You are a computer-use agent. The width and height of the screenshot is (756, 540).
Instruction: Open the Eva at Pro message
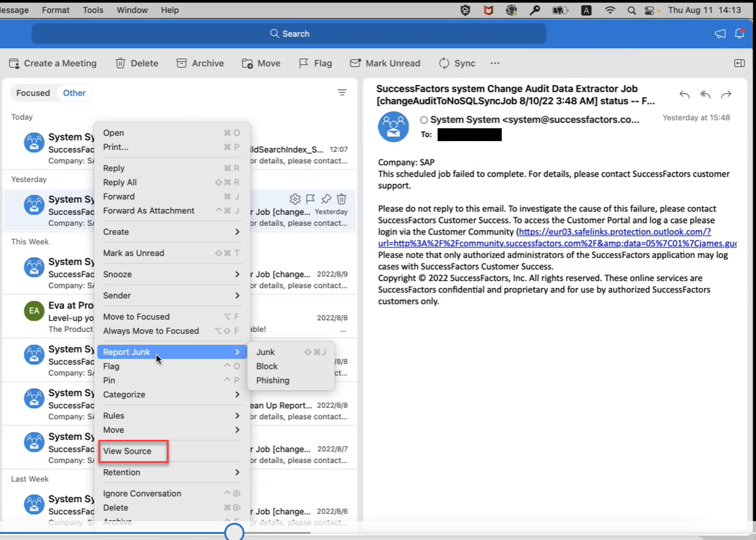click(x=180, y=316)
